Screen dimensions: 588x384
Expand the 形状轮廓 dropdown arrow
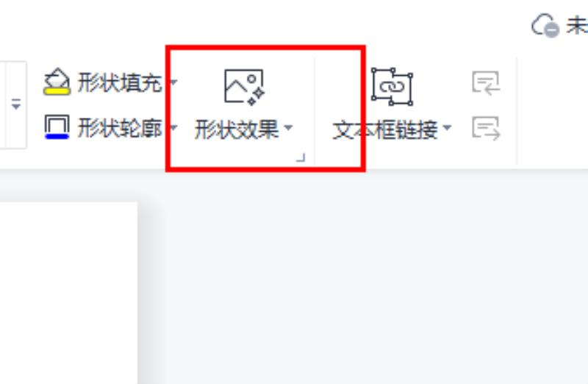(x=173, y=127)
